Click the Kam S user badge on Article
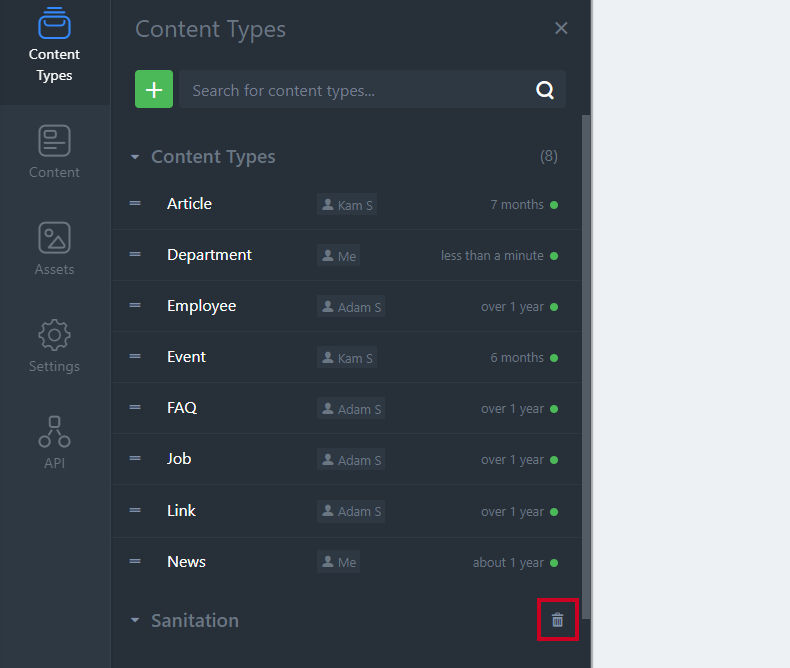This screenshot has width=790, height=668. click(x=347, y=205)
